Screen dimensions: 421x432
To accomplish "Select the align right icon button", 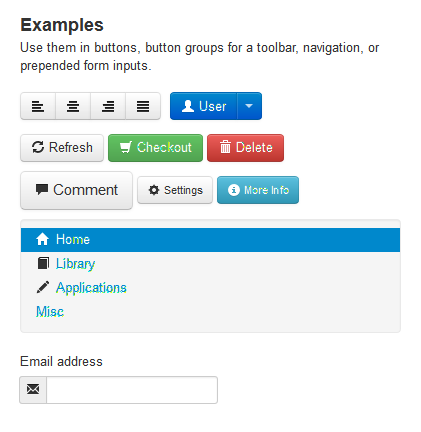I will 108,106.
